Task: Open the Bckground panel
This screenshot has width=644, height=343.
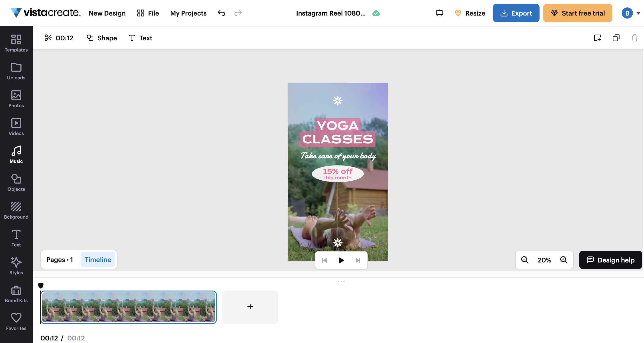Action: 16,210
